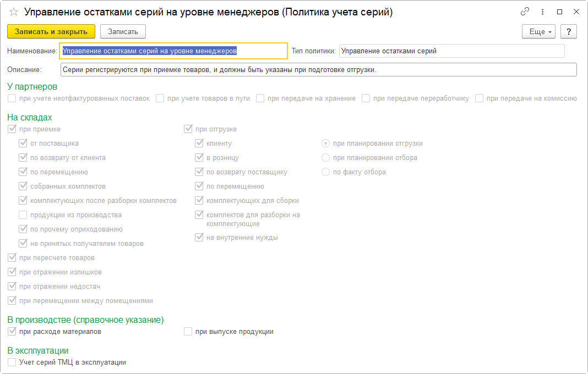The height and width of the screenshot is (374, 588).
Task: Uncheck 'комплектующих для сборки'
Action: [x=199, y=200]
